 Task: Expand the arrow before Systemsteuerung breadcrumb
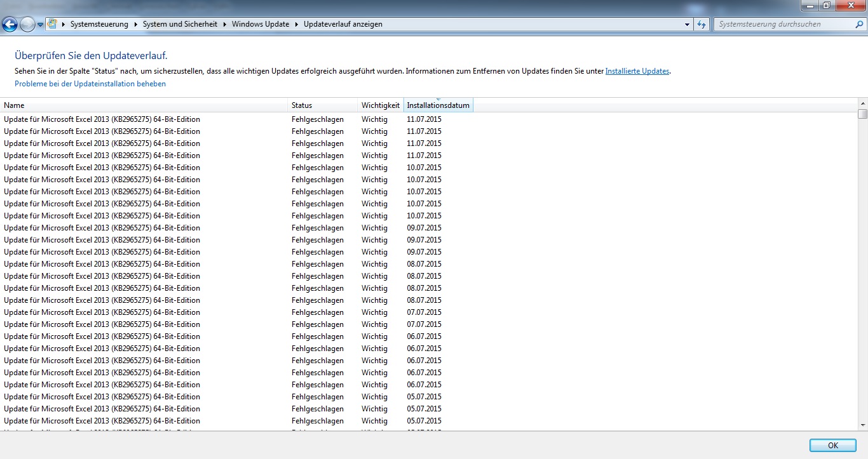(64, 24)
